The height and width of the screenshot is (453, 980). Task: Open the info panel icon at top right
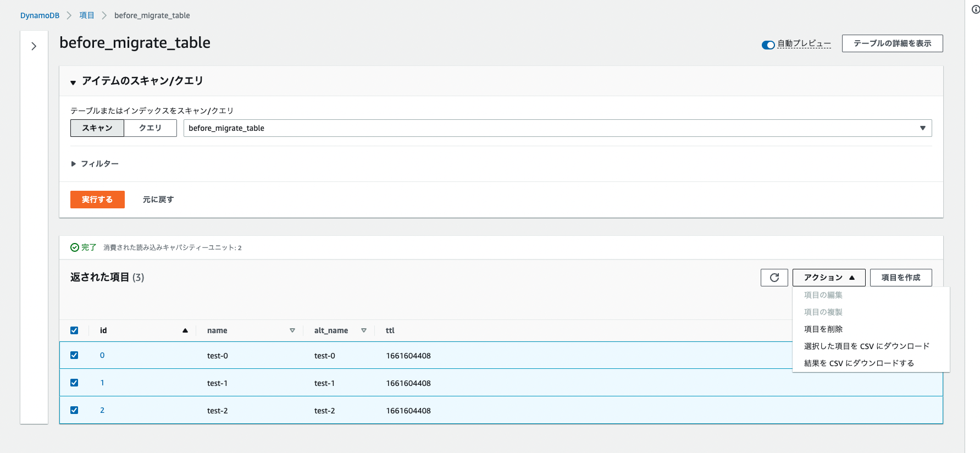pos(976,9)
